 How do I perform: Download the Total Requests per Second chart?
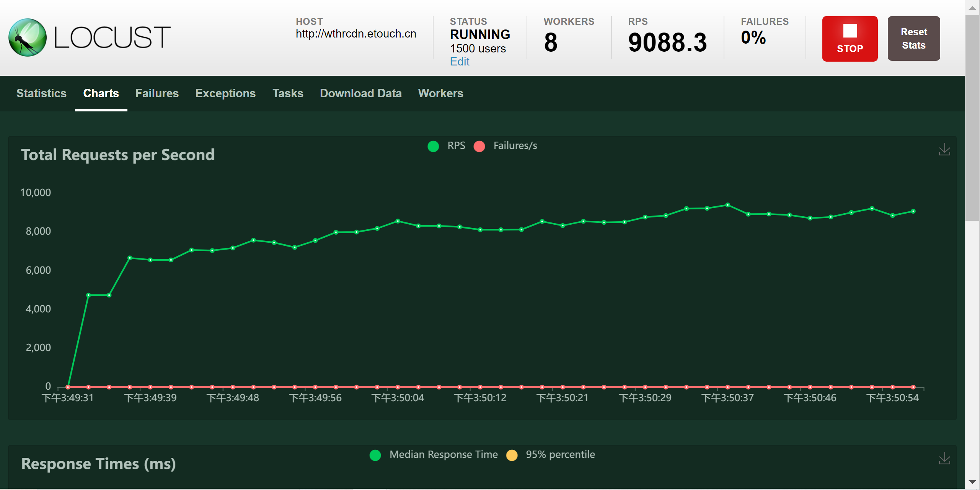click(x=944, y=150)
